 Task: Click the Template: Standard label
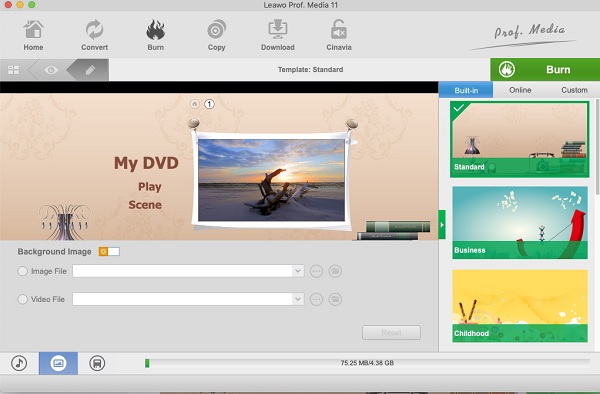pos(310,70)
